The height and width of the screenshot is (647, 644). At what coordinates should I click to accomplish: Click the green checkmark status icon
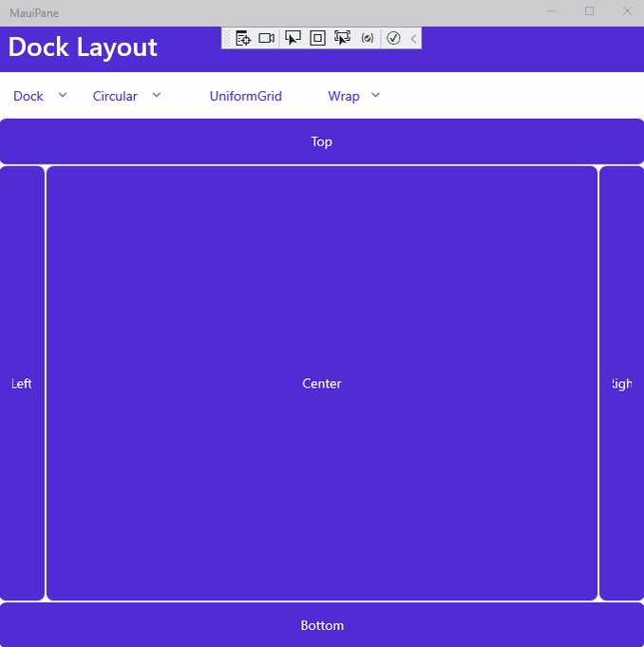pyautogui.click(x=393, y=38)
